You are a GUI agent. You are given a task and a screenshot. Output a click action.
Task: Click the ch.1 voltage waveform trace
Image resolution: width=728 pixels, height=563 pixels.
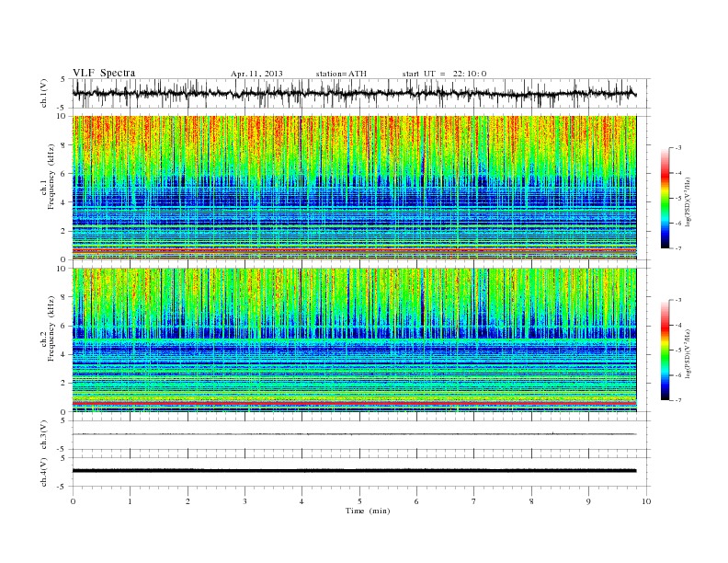[354, 93]
